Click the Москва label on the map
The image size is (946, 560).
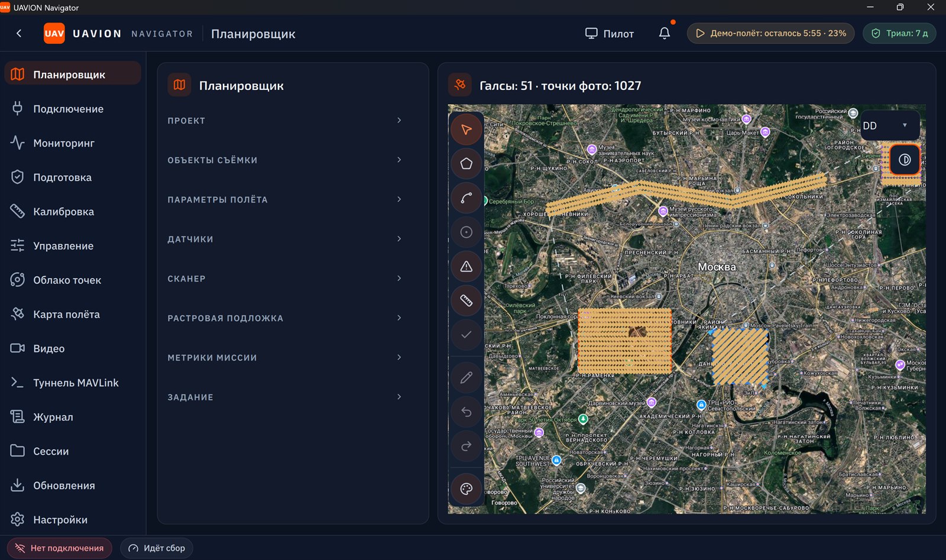[717, 267]
